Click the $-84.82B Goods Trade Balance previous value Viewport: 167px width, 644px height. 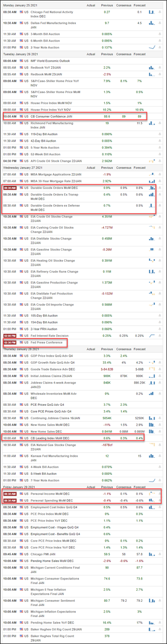click(107, 369)
